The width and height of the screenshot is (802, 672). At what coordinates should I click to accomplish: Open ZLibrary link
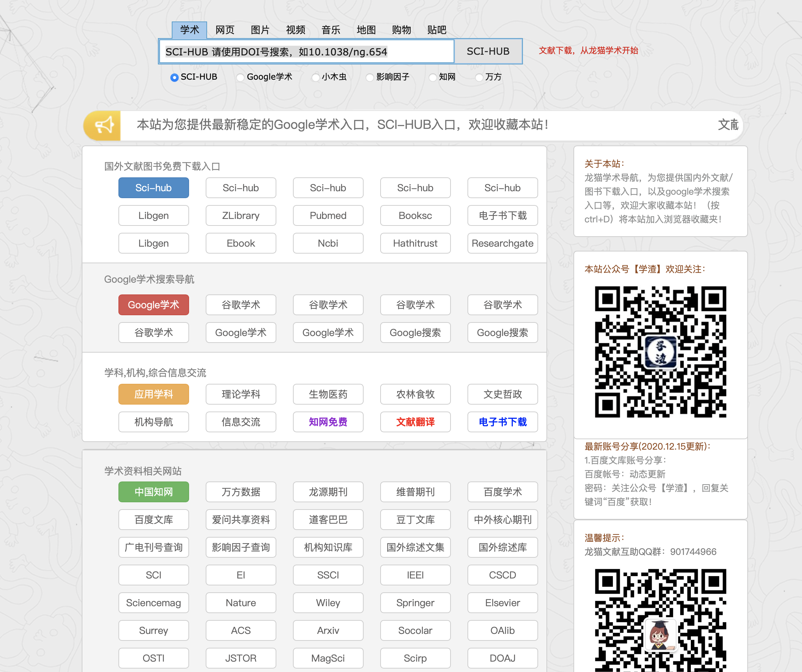point(241,215)
